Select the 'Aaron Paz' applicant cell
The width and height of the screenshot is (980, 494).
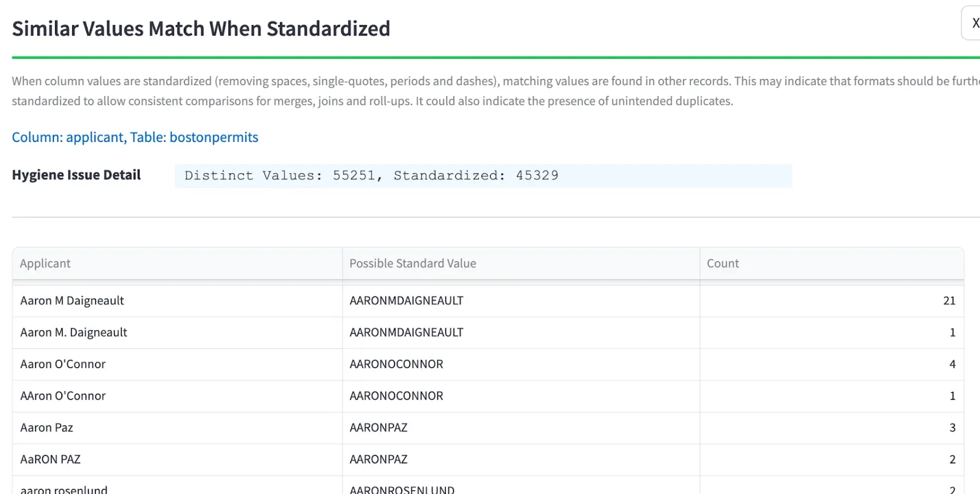click(177, 428)
